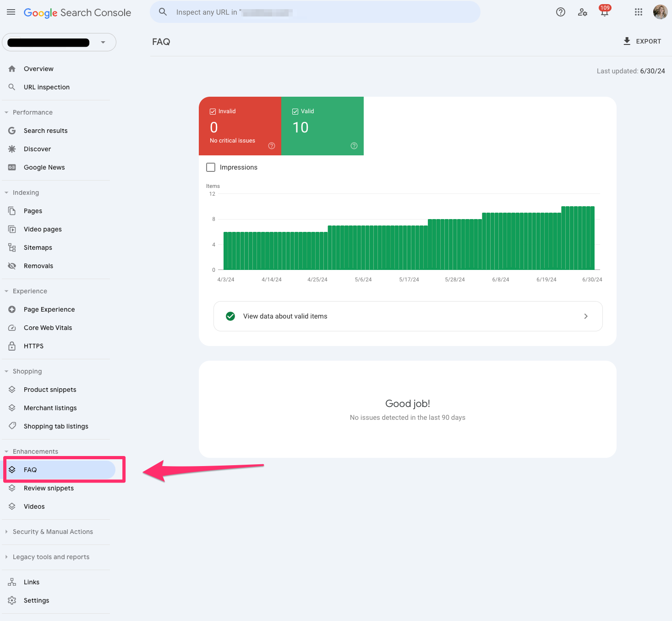
Task: Click the red Invalid status card
Action: click(240, 126)
